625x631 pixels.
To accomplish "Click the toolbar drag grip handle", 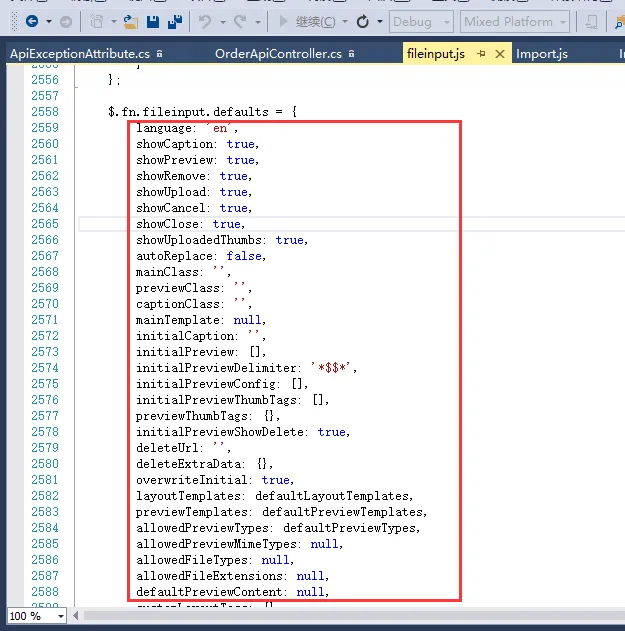I will click(14, 21).
